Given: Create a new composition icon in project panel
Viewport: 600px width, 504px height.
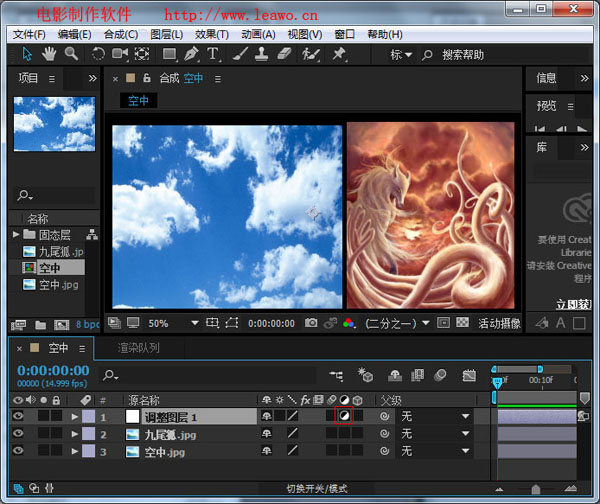Looking at the screenshot, I should [61, 325].
